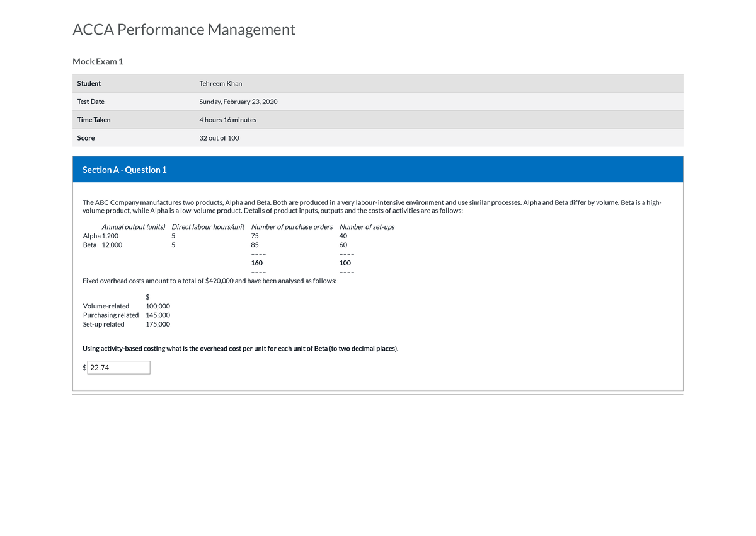Screen dimensions: 756x536
Task: Click the 'Fixed overhead costs amount' sentence
Action: click(210, 281)
